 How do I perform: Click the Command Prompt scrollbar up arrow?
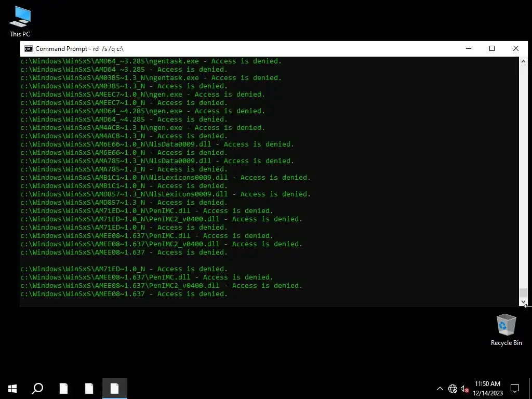tap(523, 61)
